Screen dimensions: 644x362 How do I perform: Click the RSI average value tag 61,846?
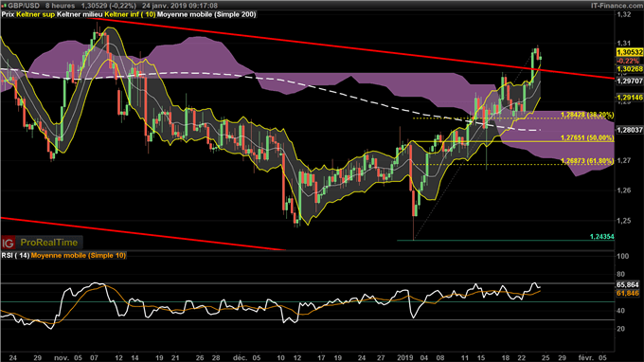(628, 293)
